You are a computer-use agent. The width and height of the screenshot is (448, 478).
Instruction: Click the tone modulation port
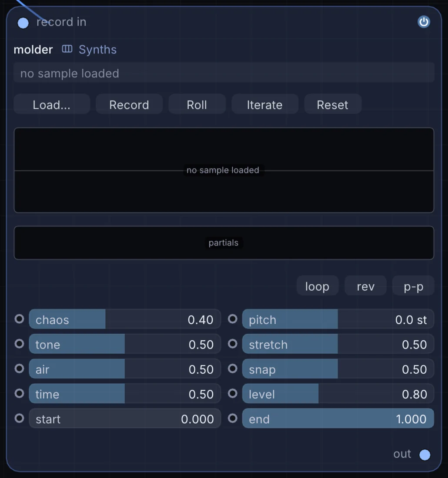[x=19, y=344]
